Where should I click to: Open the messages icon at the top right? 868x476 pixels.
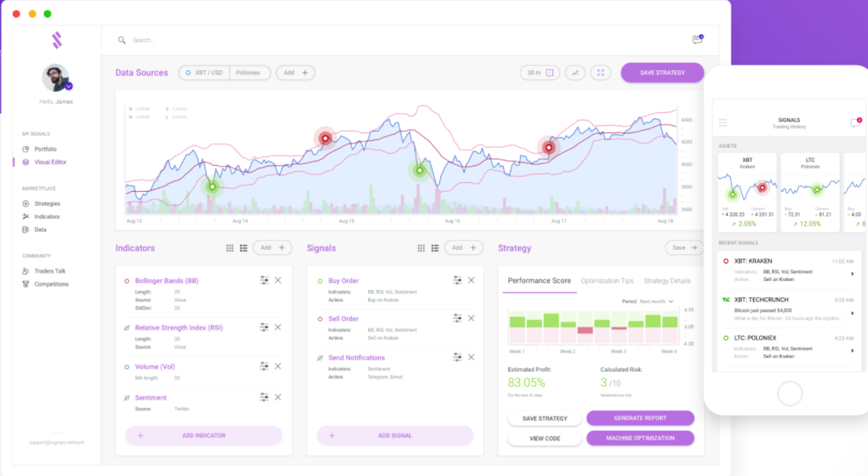coord(696,40)
